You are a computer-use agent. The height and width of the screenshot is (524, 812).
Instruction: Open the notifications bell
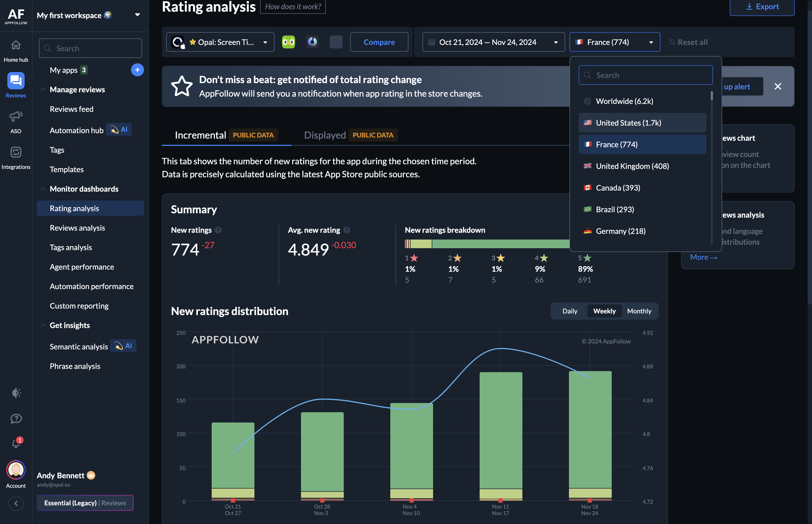click(x=16, y=443)
